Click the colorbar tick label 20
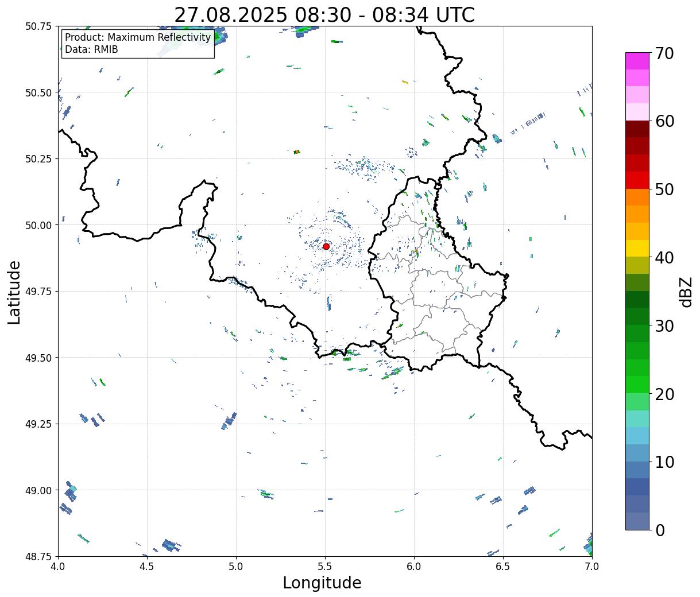Screen dimensions: 700x597 point(664,394)
